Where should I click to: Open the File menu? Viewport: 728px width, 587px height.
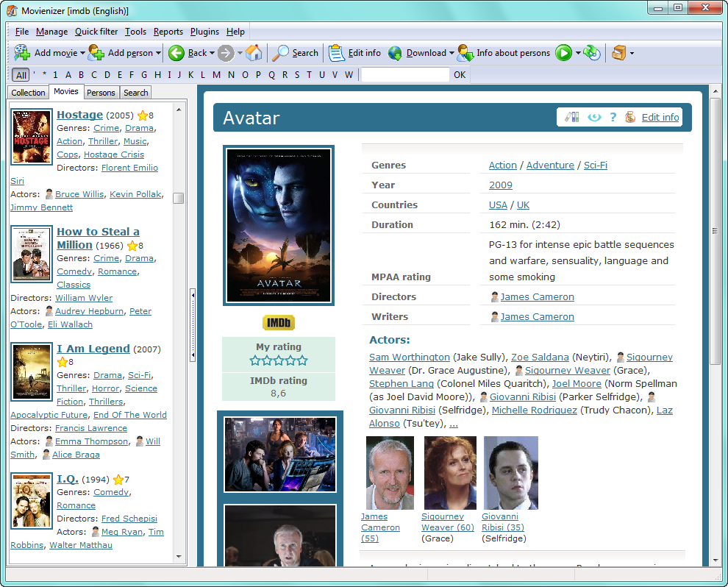point(22,32)
